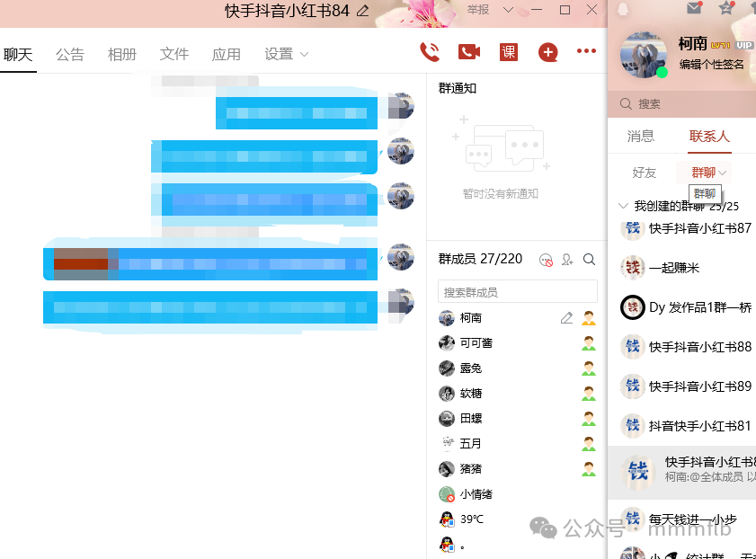The image size is (756, 559).
Task: Edit the group name with pencil icon
Action: tap(362, 11)
